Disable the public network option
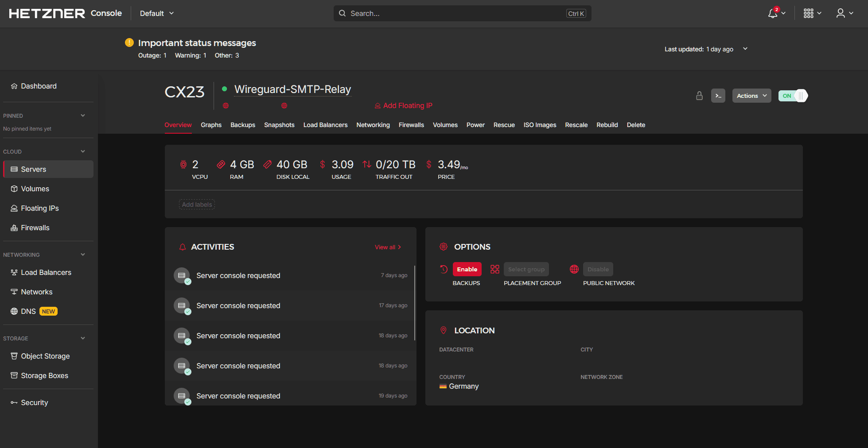Viewport: 868px width, 448px height. pyautogui.click(x=598, y=269)
